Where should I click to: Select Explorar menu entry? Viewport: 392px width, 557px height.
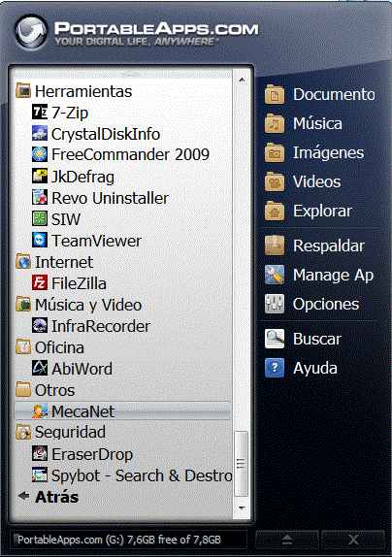click(x=322, y=211)
